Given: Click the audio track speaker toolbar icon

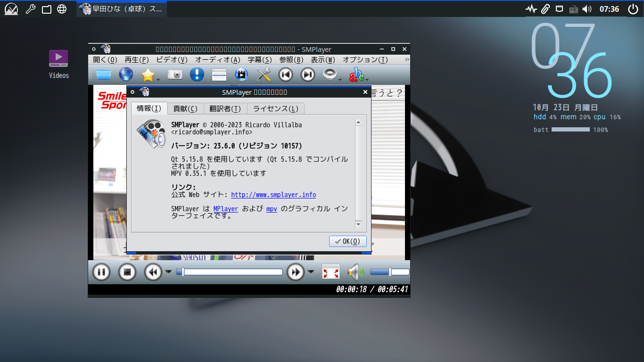Looking at the screenshot, I should tap(330, 74).
